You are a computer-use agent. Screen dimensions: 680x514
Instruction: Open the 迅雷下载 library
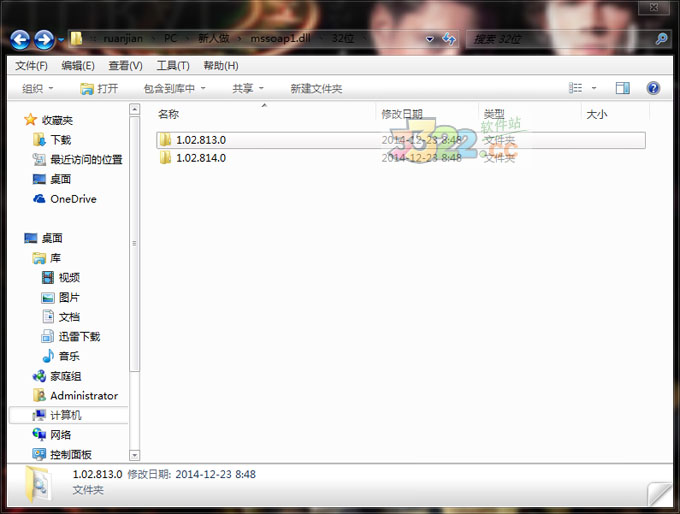[x=79, y=336]
